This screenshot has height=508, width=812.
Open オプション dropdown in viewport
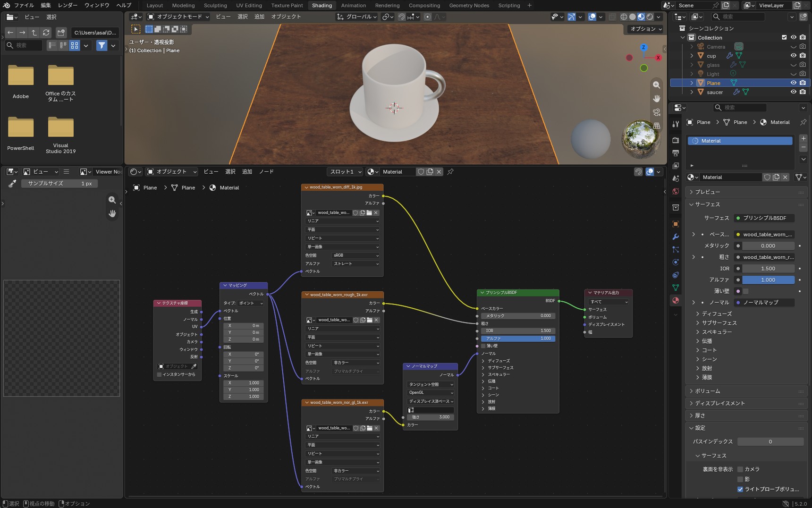646,29
